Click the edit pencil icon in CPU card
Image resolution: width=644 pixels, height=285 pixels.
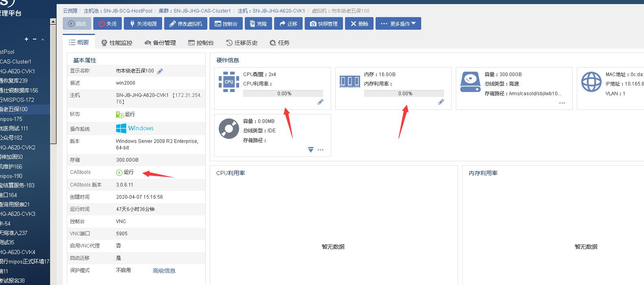(320, 102)
